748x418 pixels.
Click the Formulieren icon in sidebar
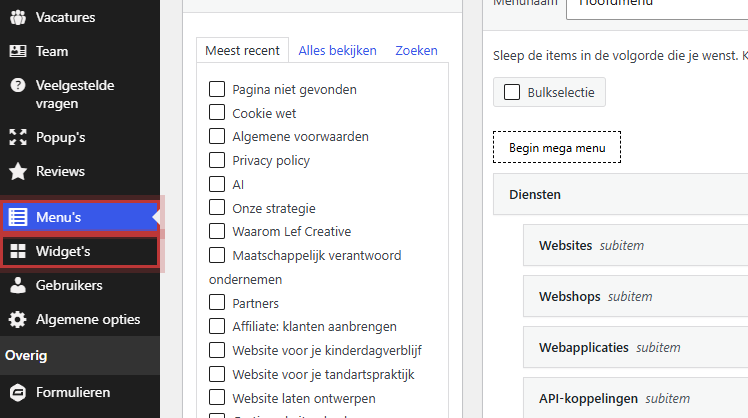(x=18, y=393)
